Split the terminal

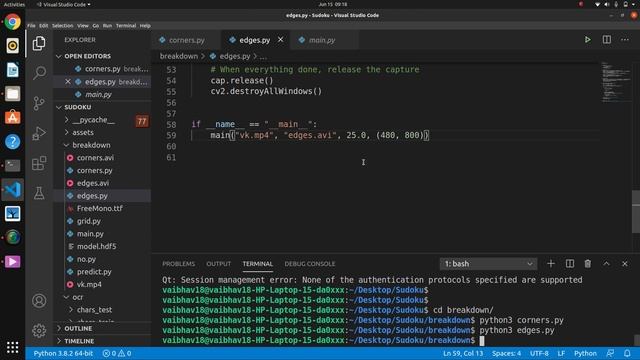569,264
